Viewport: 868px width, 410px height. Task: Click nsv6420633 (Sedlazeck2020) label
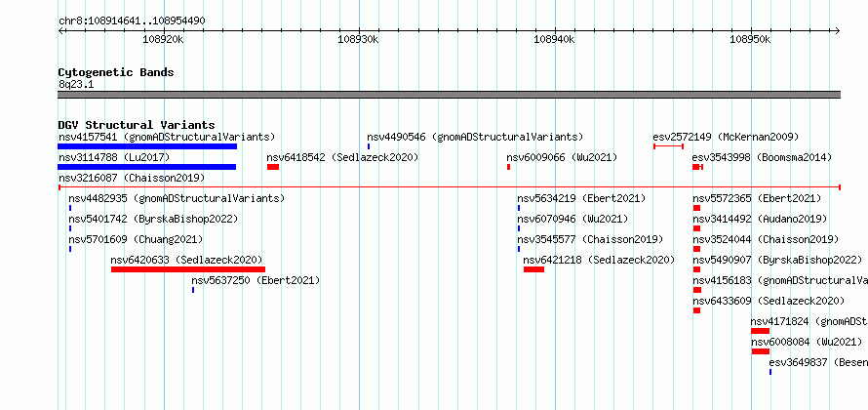(x=186, y=260)
